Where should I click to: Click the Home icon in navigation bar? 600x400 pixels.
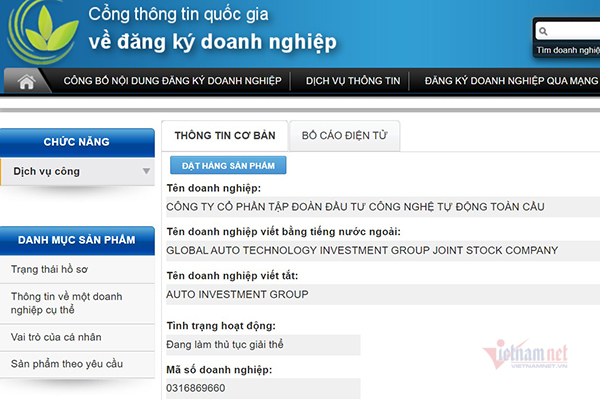pos(26,82)
